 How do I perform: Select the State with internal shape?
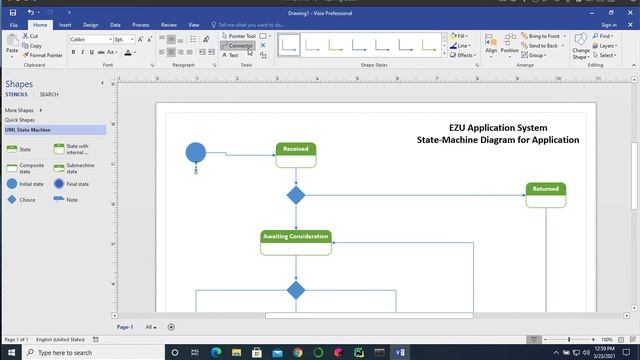(x=72, y=149)
